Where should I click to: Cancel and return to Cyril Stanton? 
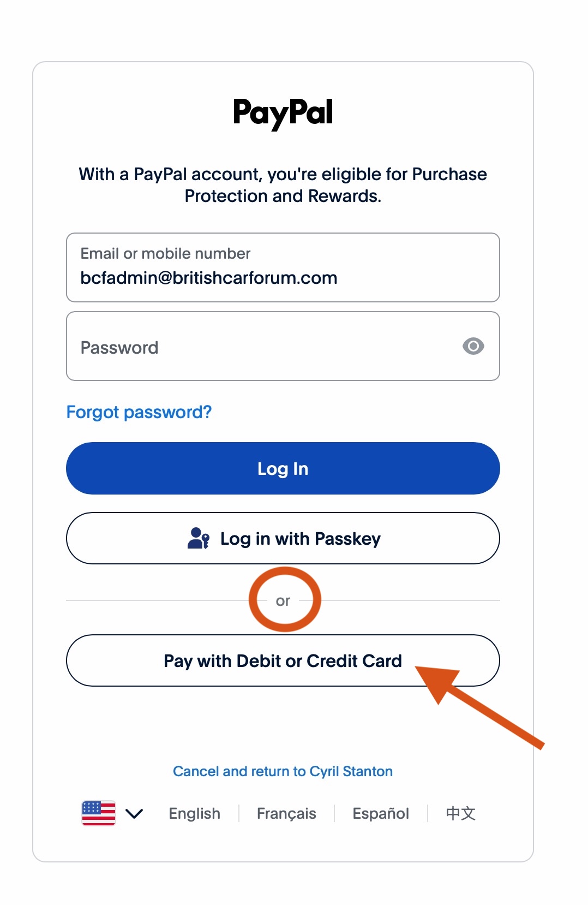point(283,771)
